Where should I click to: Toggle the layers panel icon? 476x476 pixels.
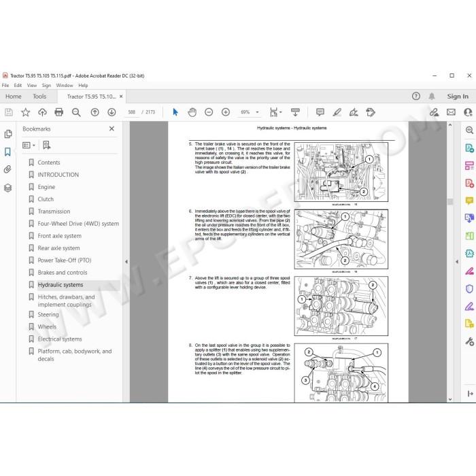8,188
